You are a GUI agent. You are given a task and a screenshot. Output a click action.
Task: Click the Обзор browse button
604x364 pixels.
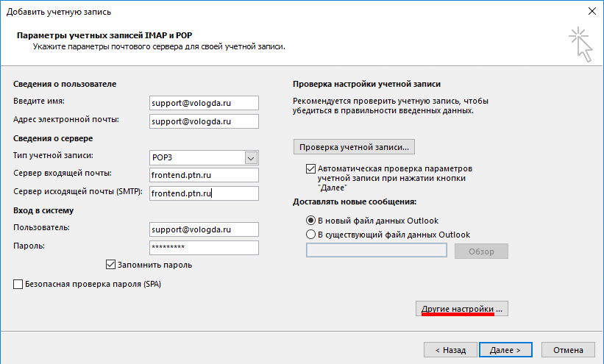pos(481,251)
